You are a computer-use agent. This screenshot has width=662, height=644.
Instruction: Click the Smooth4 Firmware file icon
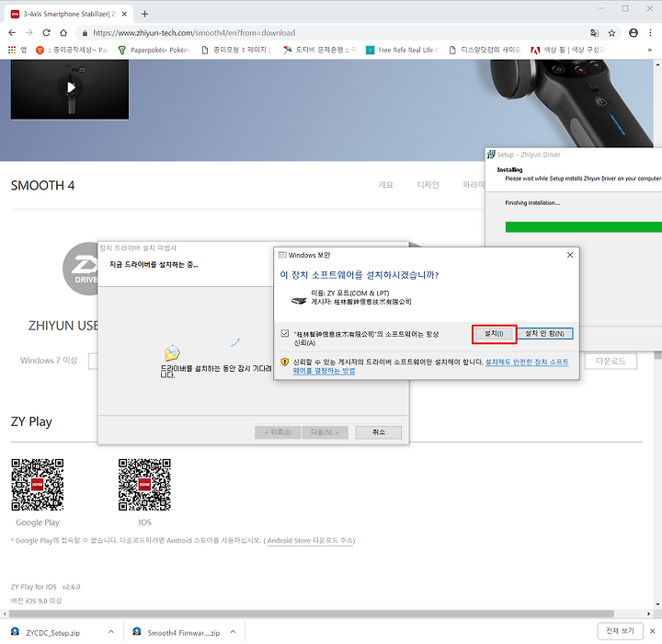pyautogui.click(x=137, y=632)
